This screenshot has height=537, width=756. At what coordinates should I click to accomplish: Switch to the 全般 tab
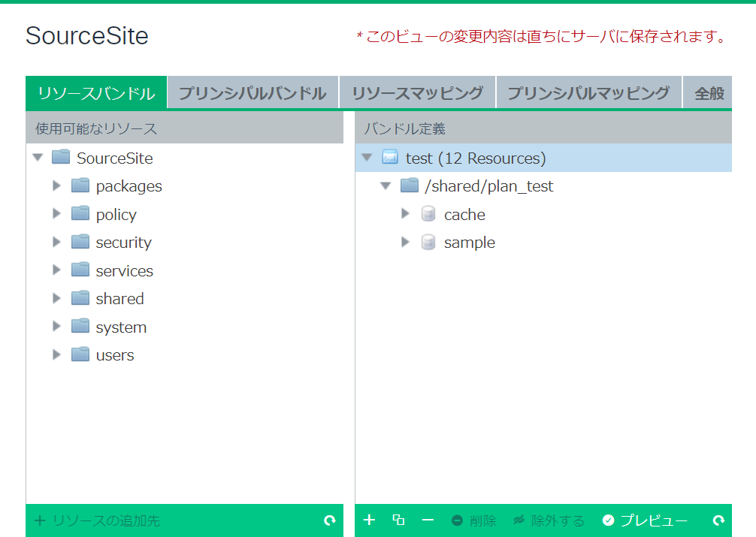point(708,93)
